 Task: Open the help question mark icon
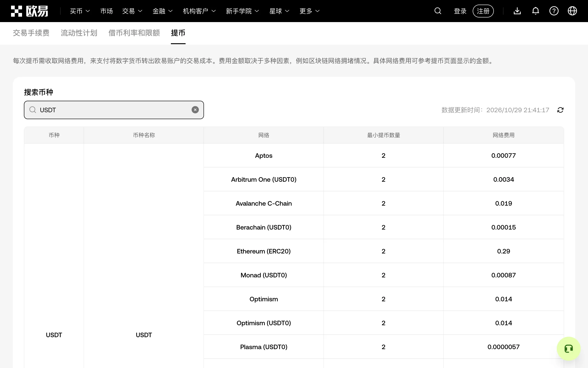pyautogui.click(x=554, y=11)
